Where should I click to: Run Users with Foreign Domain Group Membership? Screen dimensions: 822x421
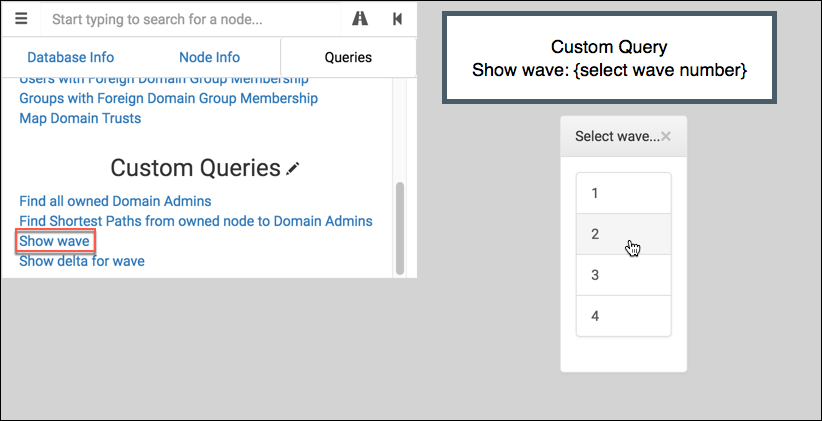(164, 80)
